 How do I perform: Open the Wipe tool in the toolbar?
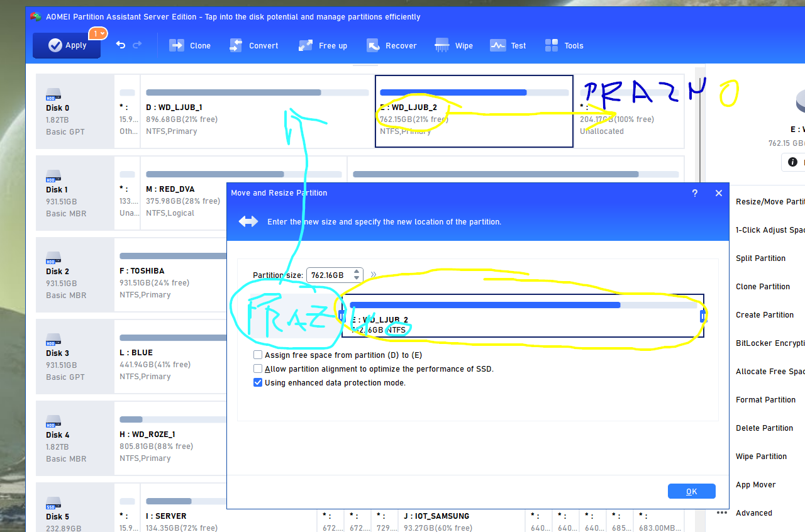pyautogui.click(x=453, y=45)
